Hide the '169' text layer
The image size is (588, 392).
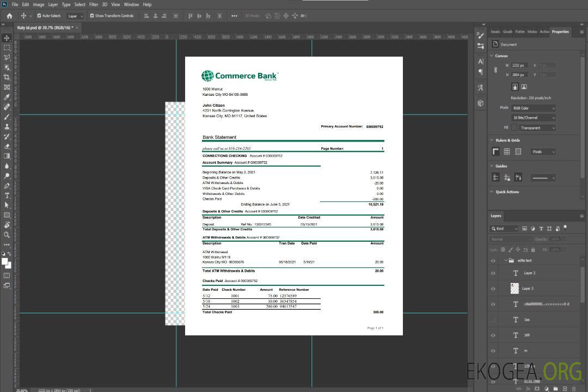tap(493, 335)
